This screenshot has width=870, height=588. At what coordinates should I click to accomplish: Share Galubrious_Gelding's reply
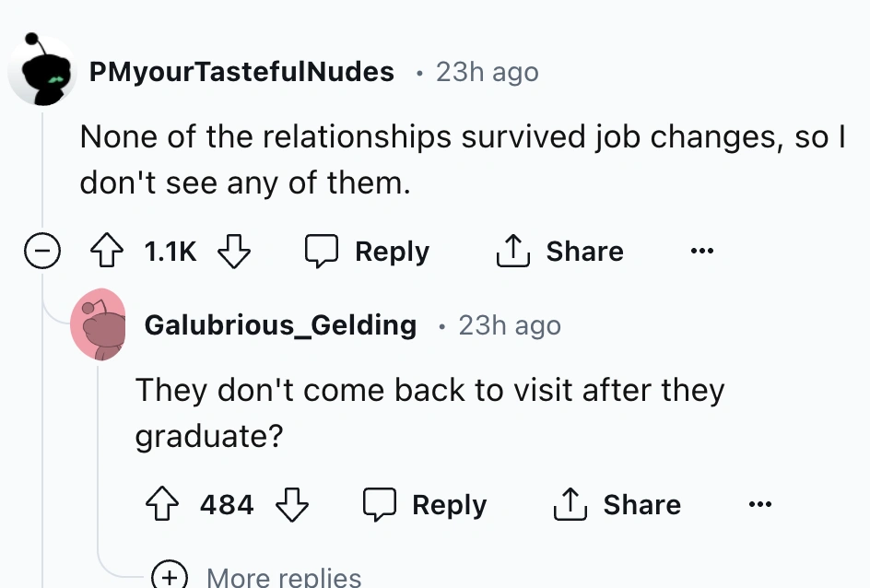617,505
